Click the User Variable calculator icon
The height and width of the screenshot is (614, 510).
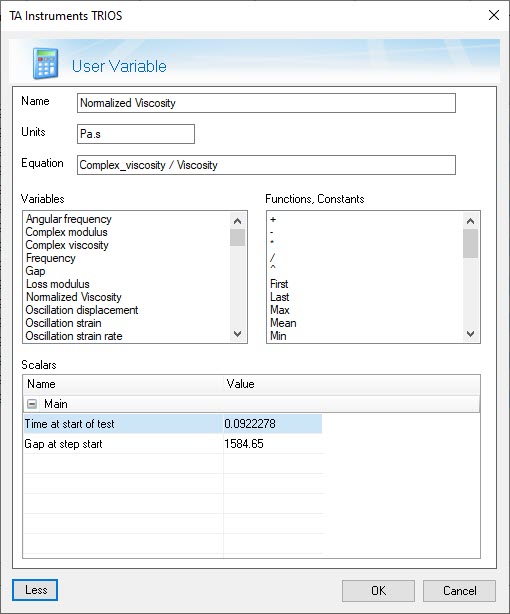[x=45, y=63]
